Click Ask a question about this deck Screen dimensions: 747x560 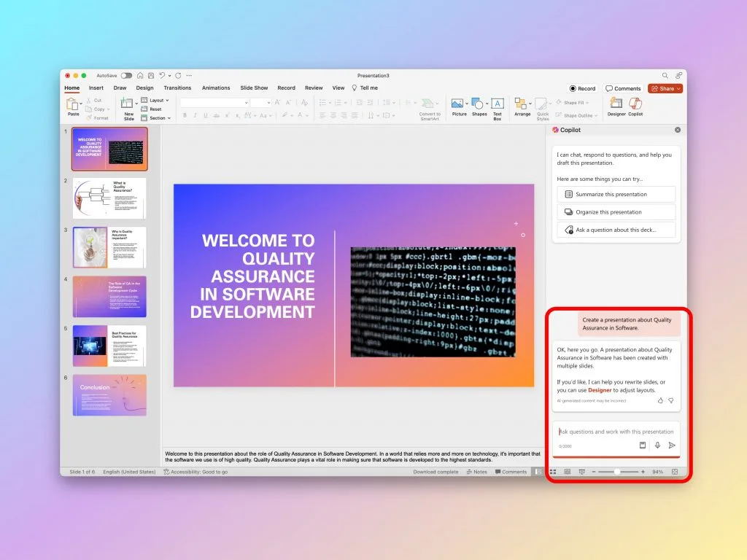616,230
